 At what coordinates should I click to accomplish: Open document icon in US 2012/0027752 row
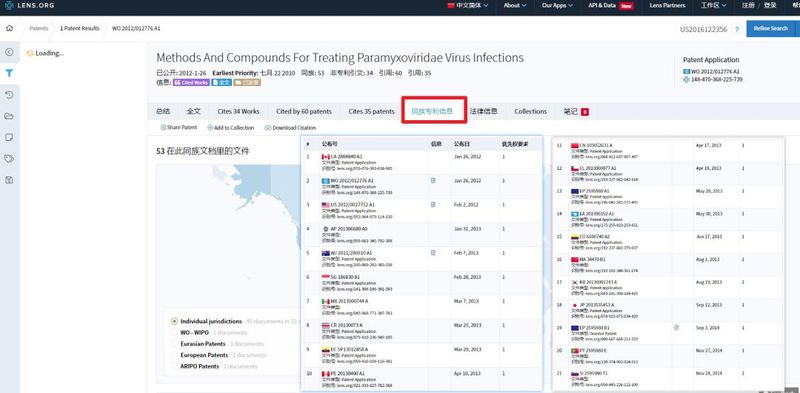[433, 204]
